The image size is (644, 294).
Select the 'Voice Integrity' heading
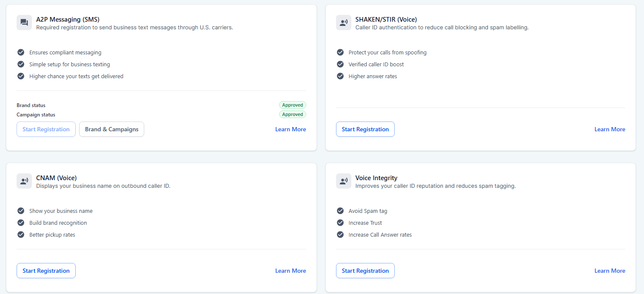tap(376, 178)
